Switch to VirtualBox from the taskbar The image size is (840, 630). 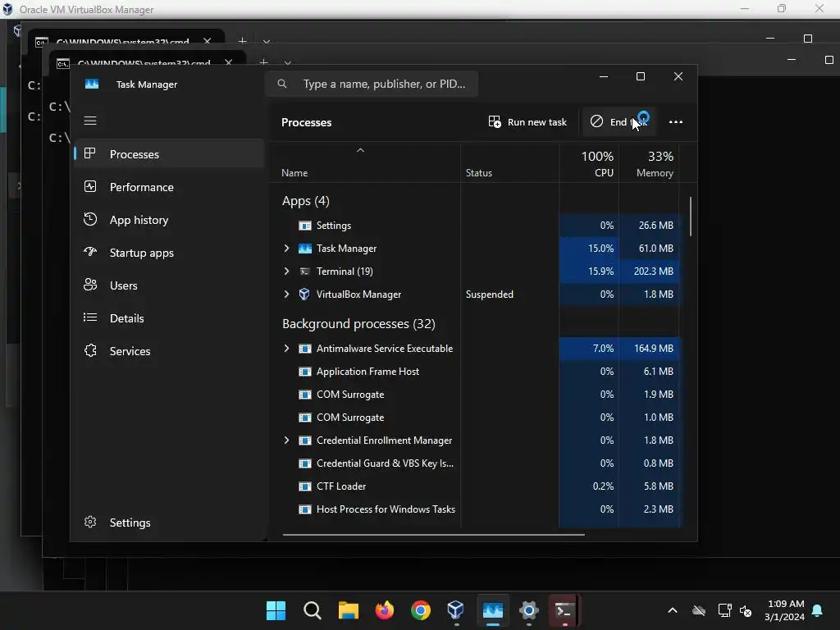click(x=456, y=610)
